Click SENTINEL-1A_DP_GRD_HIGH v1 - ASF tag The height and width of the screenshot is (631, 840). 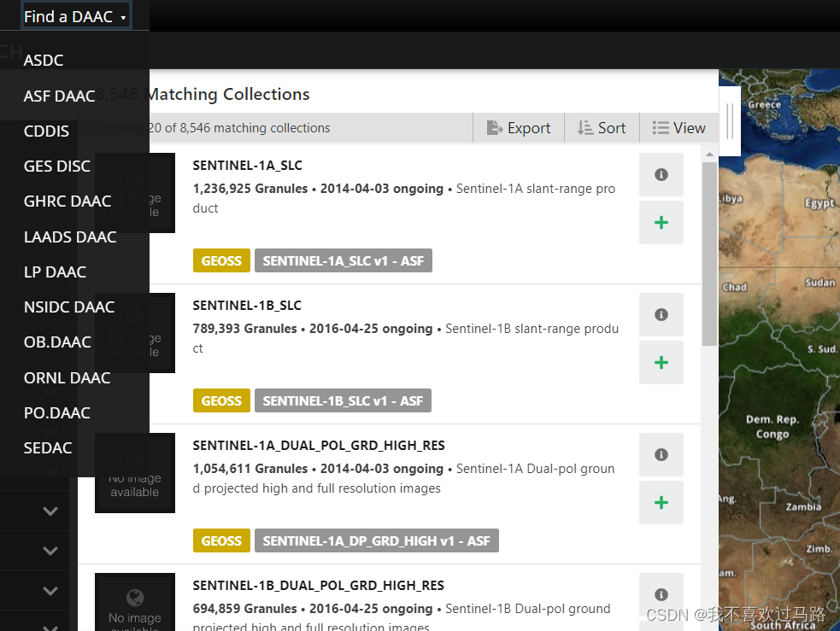(x=377, y=540)
